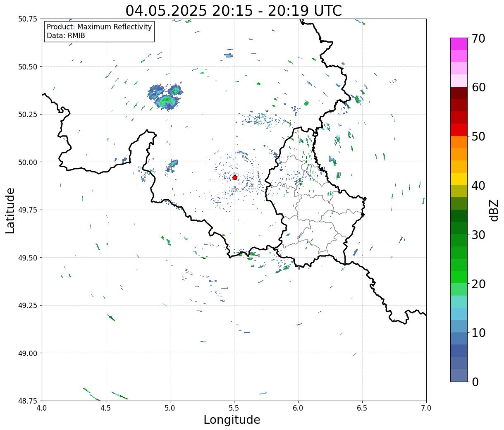Click the orange swatch just below 50

coord(459,142)
